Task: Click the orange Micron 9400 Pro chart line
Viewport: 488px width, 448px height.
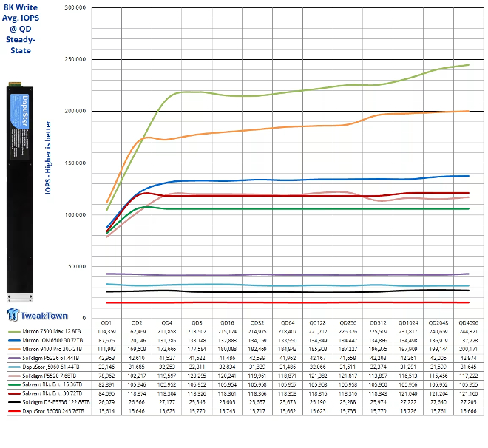Action: [288, 126]
